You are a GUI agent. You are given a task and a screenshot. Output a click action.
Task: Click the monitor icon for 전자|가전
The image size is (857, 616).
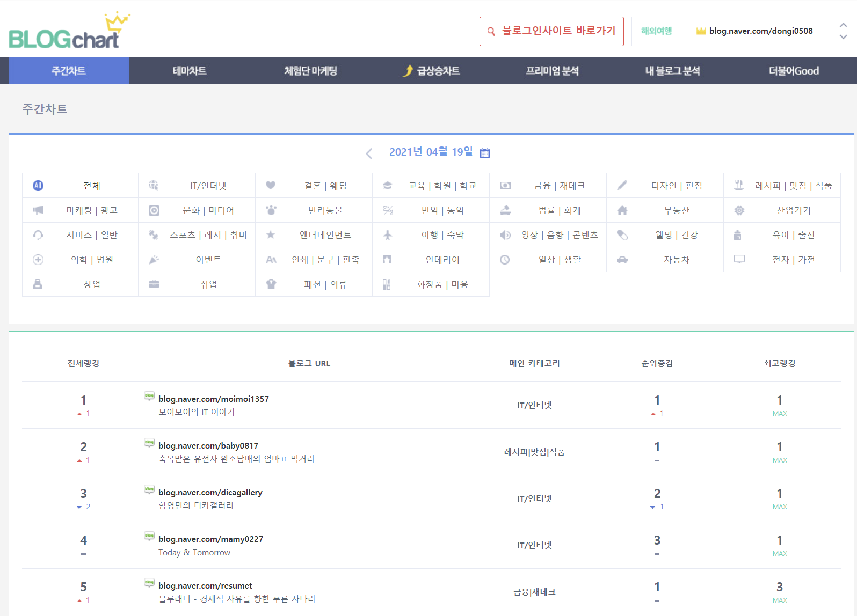739,260
